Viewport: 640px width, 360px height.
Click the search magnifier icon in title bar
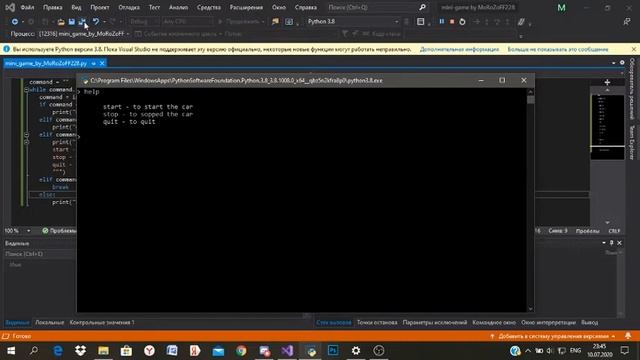pos(422,7)
